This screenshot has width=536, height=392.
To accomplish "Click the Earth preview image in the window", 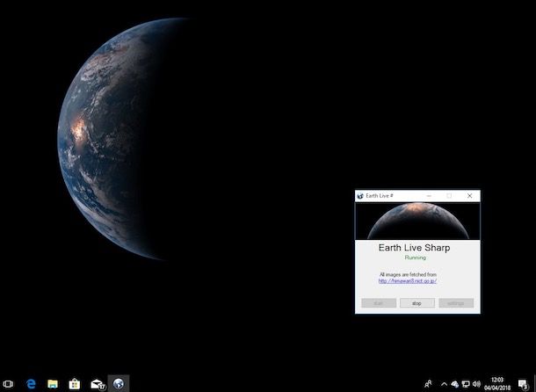I will click(x=417, y=220).
